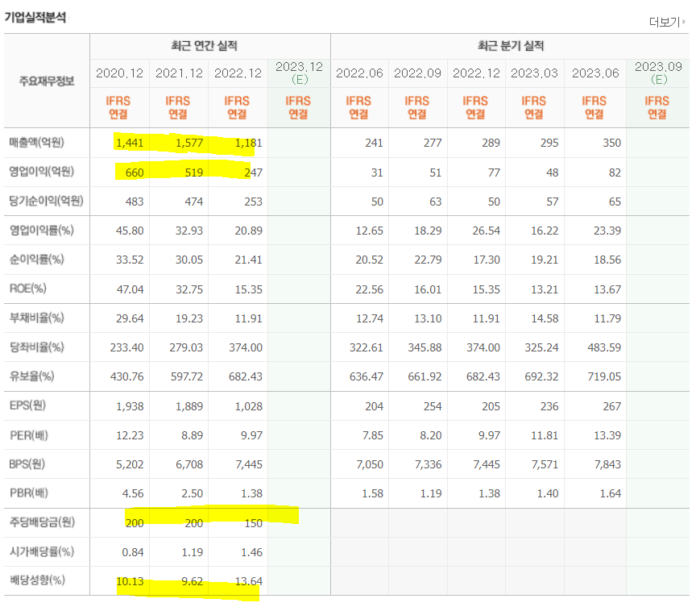Click the 10.13 payout ratio value
Image resolution: width=700 pixels, height=607 pixels.
pyautogui.click(x=130, y=581)
